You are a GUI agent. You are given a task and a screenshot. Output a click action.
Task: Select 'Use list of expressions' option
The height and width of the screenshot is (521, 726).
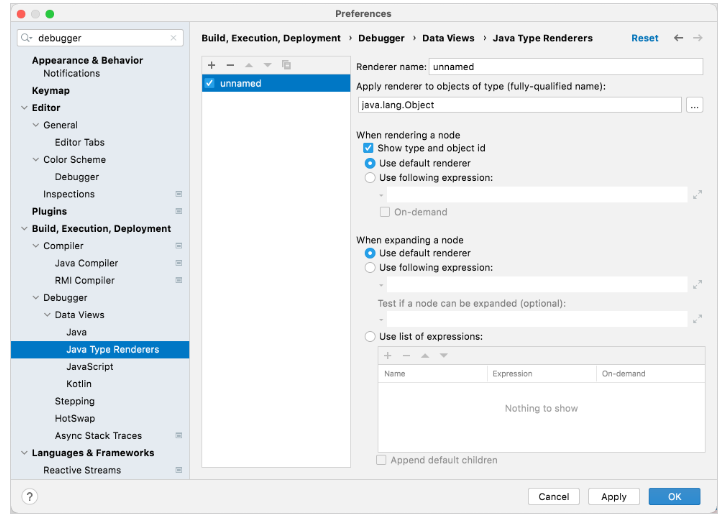370,337
